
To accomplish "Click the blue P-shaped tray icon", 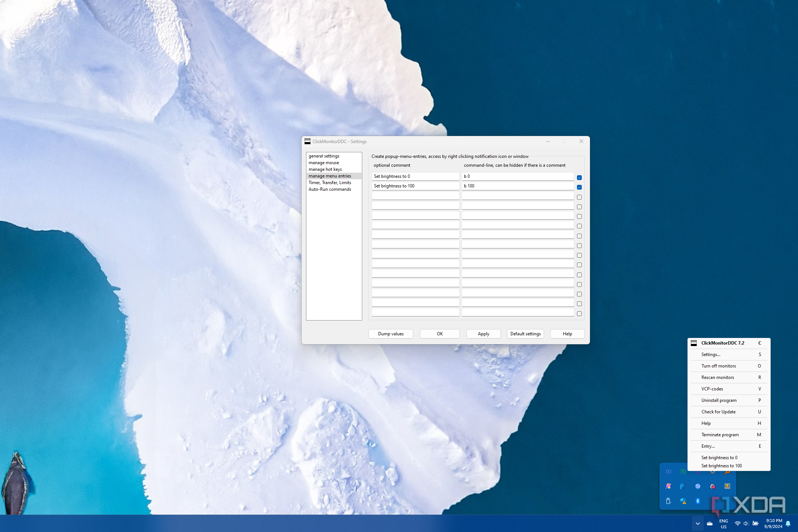I will click(683, 487).
